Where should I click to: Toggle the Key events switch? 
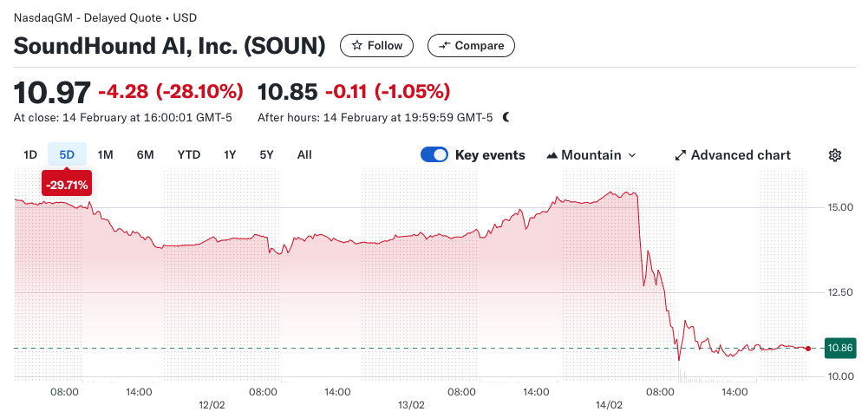click(434, 155)
